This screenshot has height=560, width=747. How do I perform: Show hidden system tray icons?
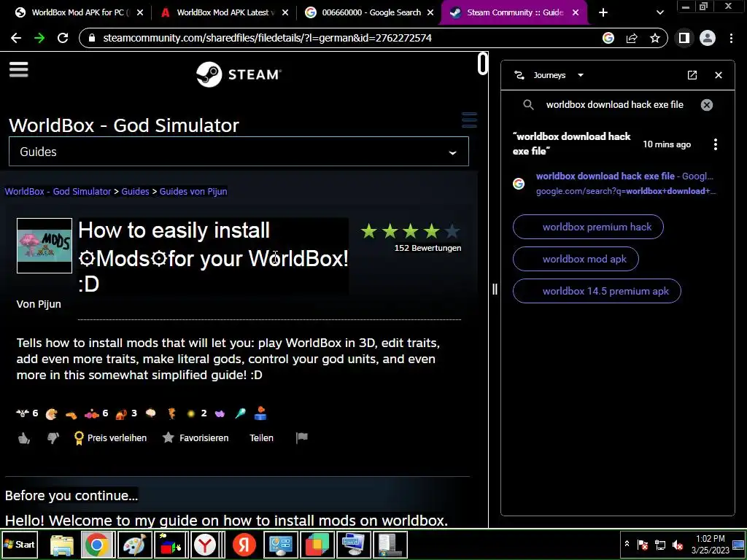(x=627, y=544)
